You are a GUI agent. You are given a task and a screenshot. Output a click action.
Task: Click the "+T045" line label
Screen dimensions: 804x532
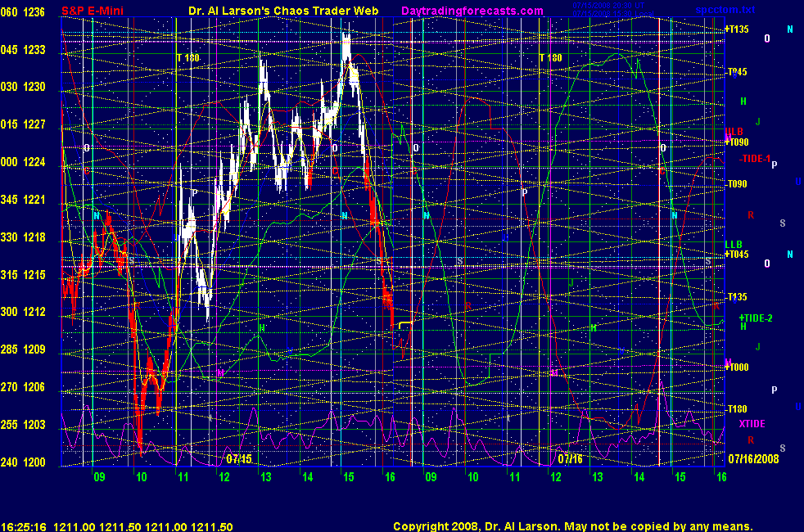[x=736, y=255]
